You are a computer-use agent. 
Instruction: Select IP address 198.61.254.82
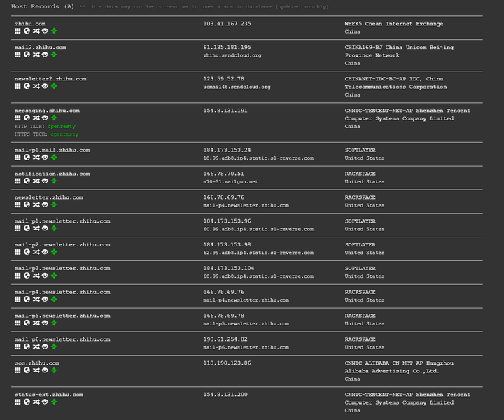pyautogui.click(x=225, y=339)
